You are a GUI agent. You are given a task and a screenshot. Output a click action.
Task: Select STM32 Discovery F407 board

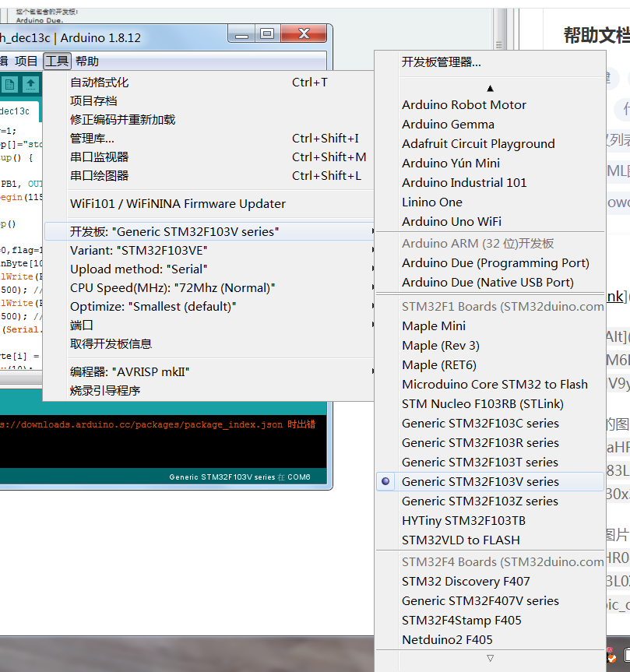[x=490, y=582]
